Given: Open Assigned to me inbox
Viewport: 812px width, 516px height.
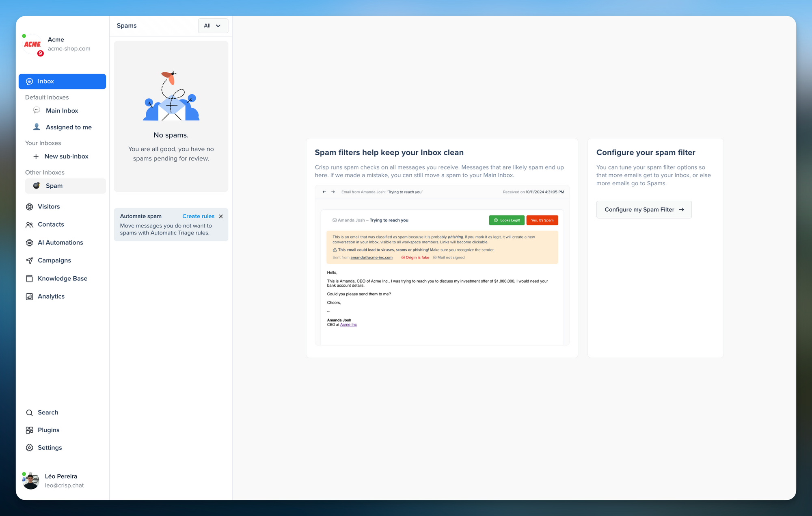Looking at the screenshot, I should [x=68, y=127].
